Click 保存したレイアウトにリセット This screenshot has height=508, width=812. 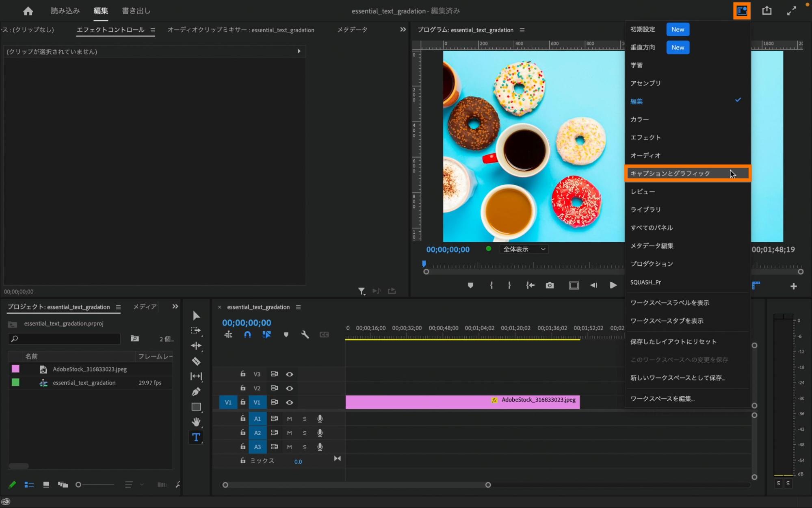point(673,342)
